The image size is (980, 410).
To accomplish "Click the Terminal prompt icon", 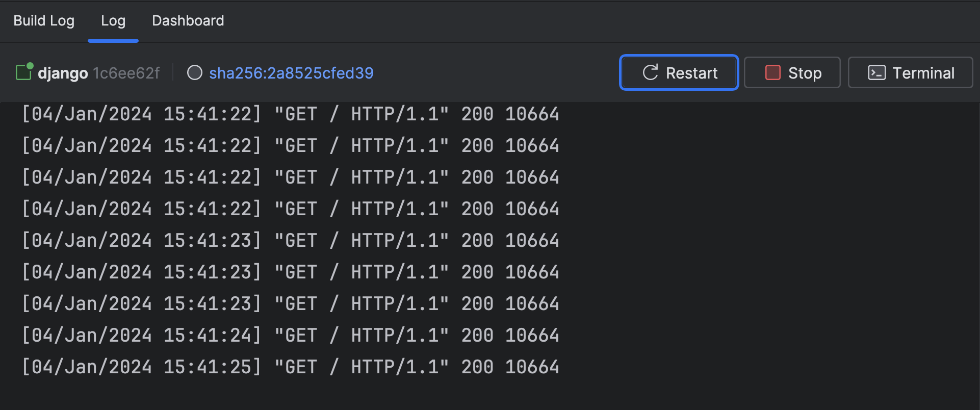I will tap(876, 73).
